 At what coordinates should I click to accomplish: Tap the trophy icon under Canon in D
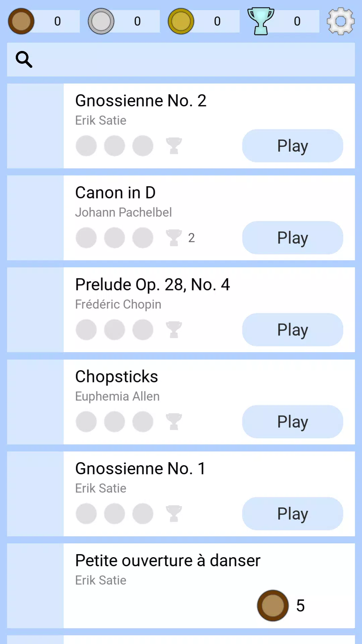174,238
